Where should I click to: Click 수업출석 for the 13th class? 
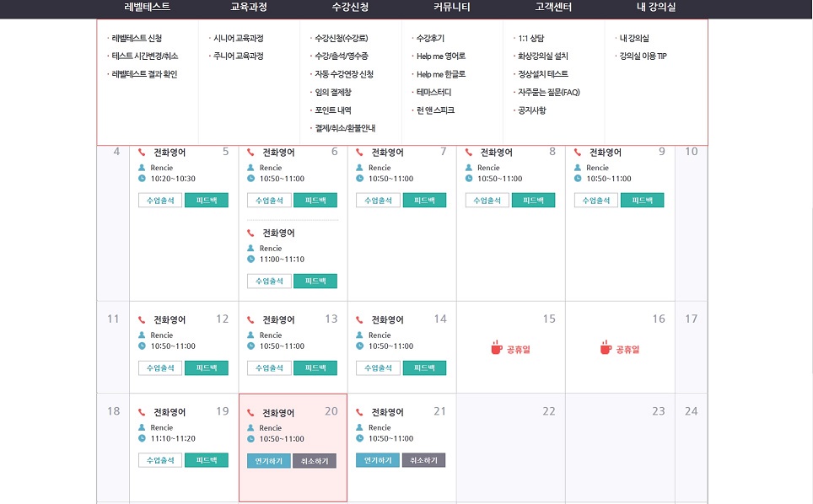pyautogui.click(x=269, y=368)
